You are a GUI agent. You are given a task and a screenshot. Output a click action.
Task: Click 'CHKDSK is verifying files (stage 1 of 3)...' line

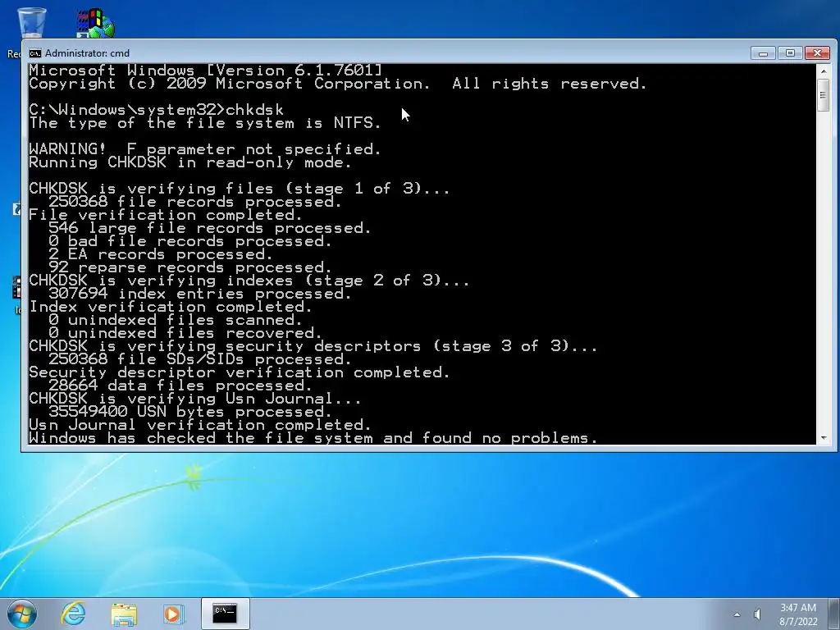click(240, 189)
